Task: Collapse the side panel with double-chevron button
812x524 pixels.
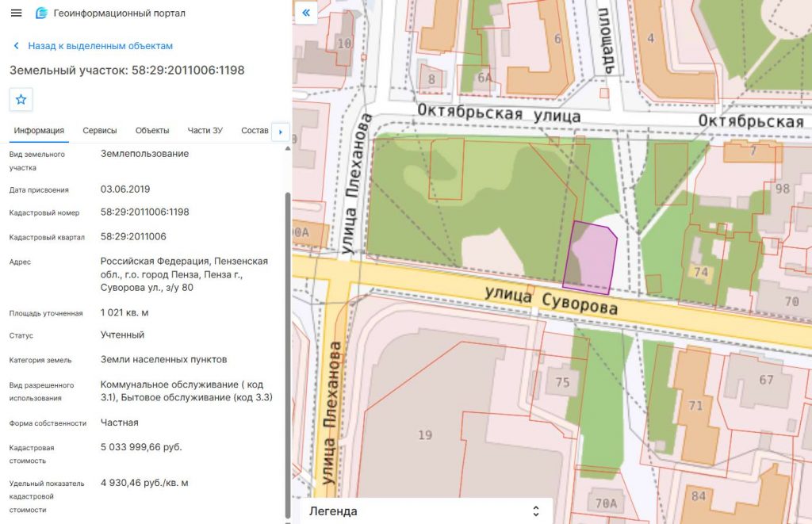Action: [x=306, y=13]
